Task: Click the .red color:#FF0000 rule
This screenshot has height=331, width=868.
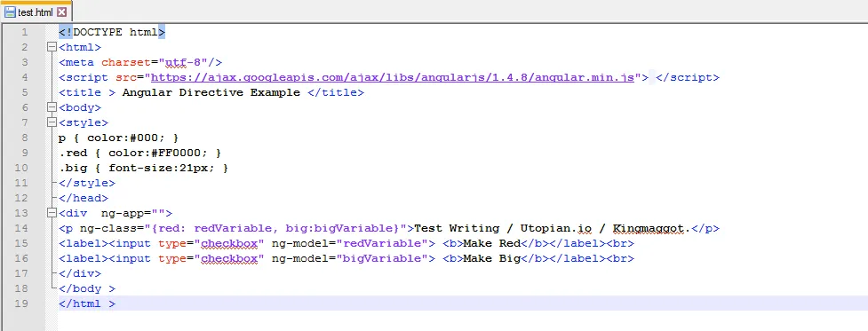Action: click(140, 153)
